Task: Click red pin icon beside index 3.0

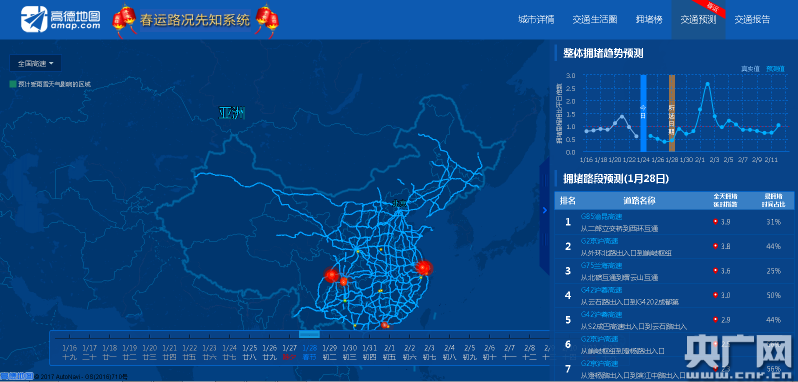Action: click(x=715, y=295)
